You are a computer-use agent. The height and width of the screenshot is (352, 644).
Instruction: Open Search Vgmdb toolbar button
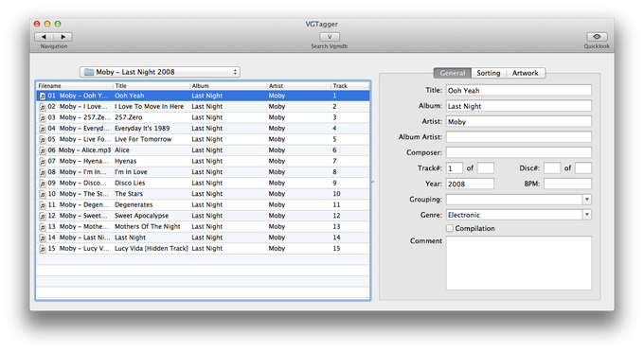point(330,37)
